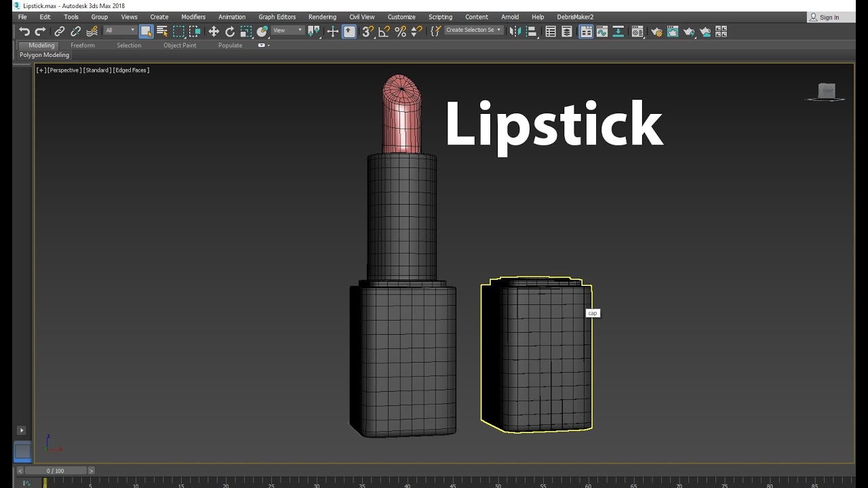Choose the Bind to Space Warp tool
This screenshot has width=868, height=488.
click(92, 31)
